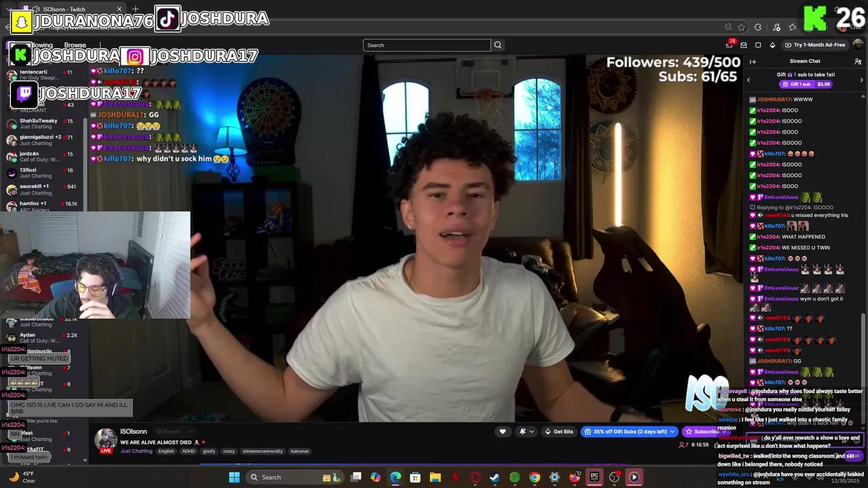Open the Twitch whispers envelope icon
Screen dimensions: 868x488
[x=744, y=45]
